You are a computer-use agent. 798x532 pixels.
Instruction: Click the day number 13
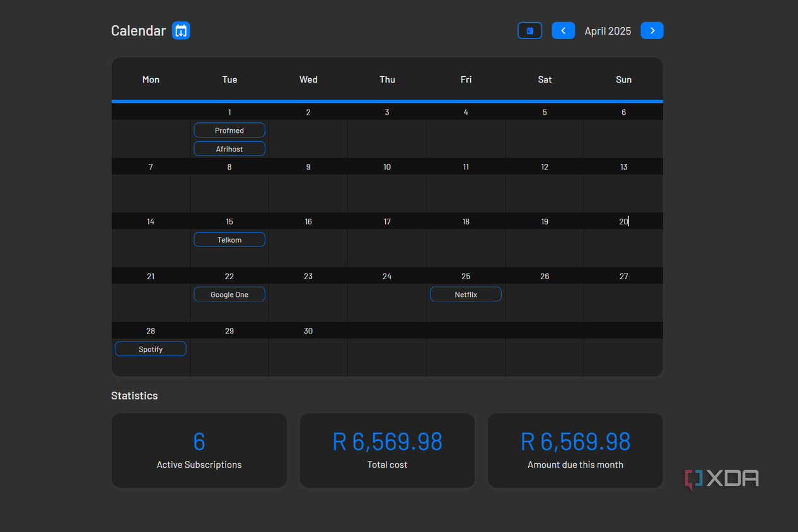pos(623,167)
